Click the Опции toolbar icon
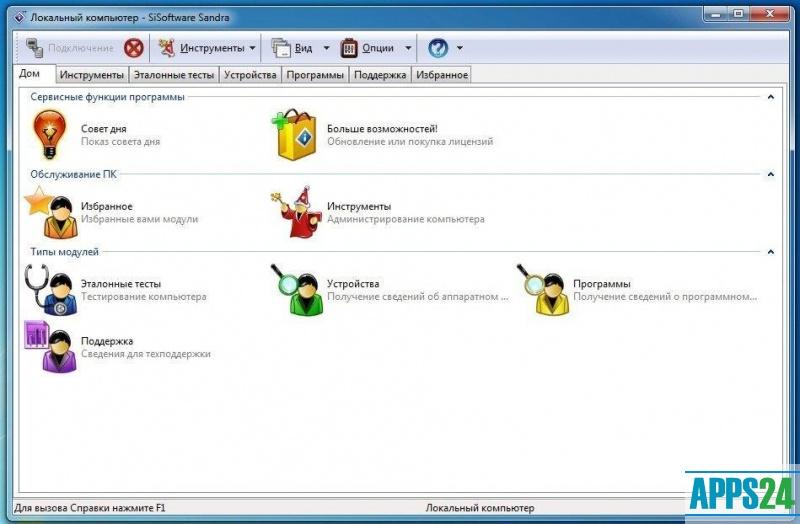800x524 pixels. tap(349, 48)
